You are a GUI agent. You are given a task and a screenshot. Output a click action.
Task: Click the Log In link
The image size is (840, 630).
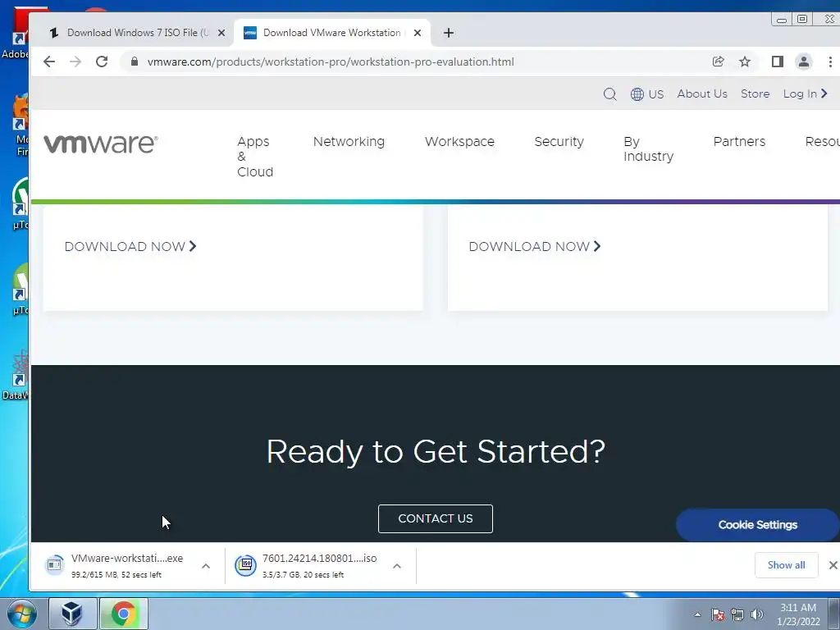[806, 94]
